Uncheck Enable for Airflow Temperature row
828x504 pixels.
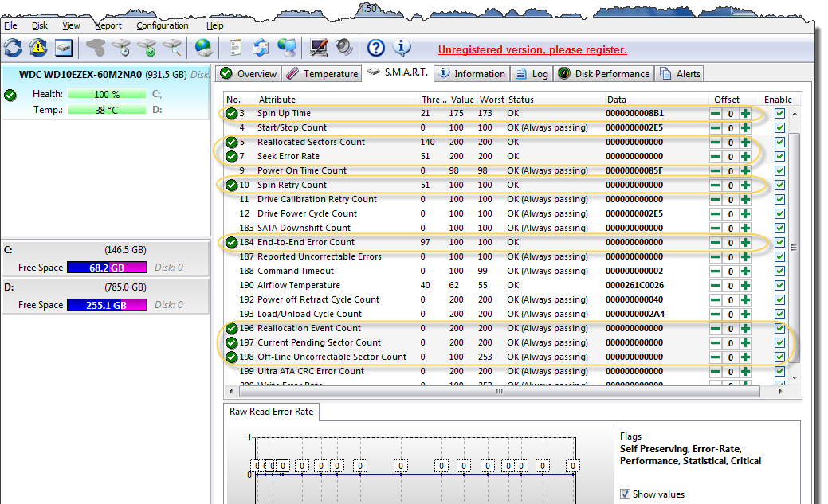(779, 286)
